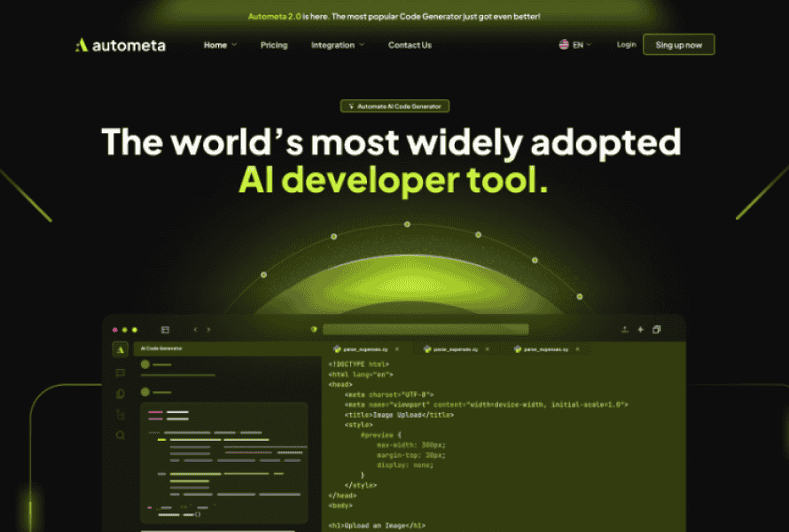This screenshot has width=789, height=532.
Task: Click the overlapping windows icon in editor toolbar
Action: pos(657,330)
